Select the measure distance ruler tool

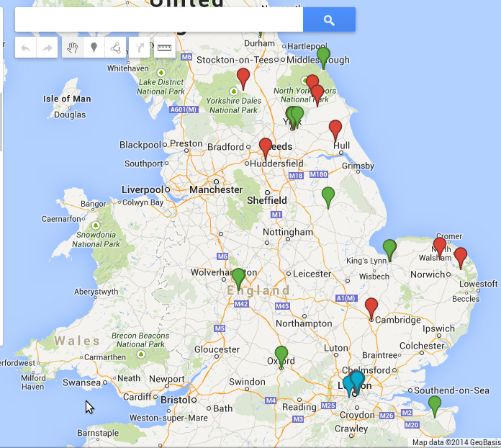[x=165, y=48]
